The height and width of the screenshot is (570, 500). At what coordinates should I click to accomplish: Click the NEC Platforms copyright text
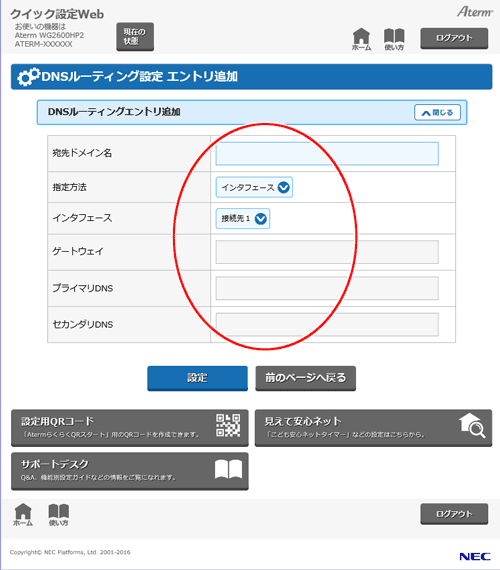70,552
